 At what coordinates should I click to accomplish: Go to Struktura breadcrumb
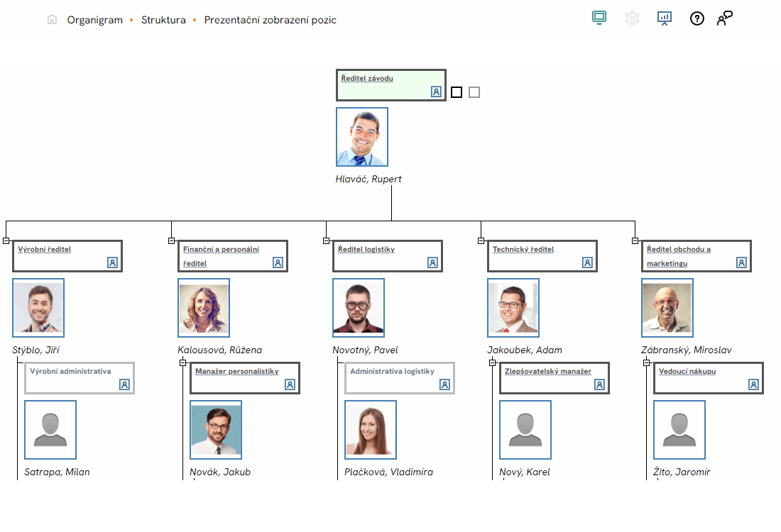pos(163,20)
